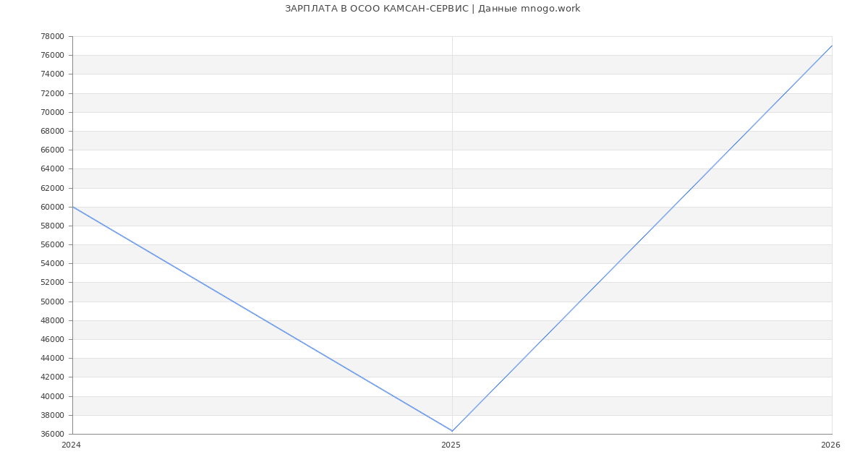Click the 2024 x-axis label
Screen dimensions: 868x470
pyautogui.click(x=71, y=445)
